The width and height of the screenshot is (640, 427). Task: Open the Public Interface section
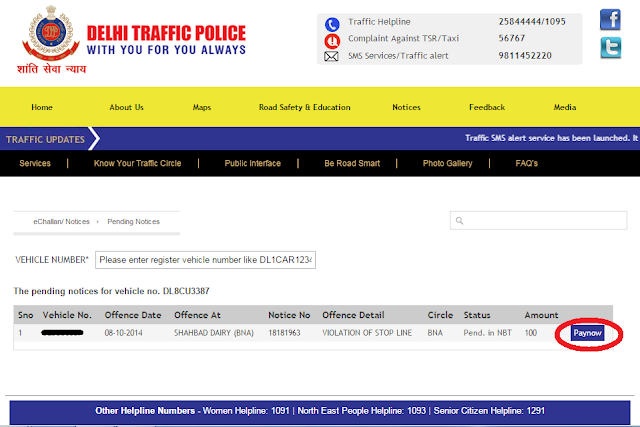click(x=253, y=163)
